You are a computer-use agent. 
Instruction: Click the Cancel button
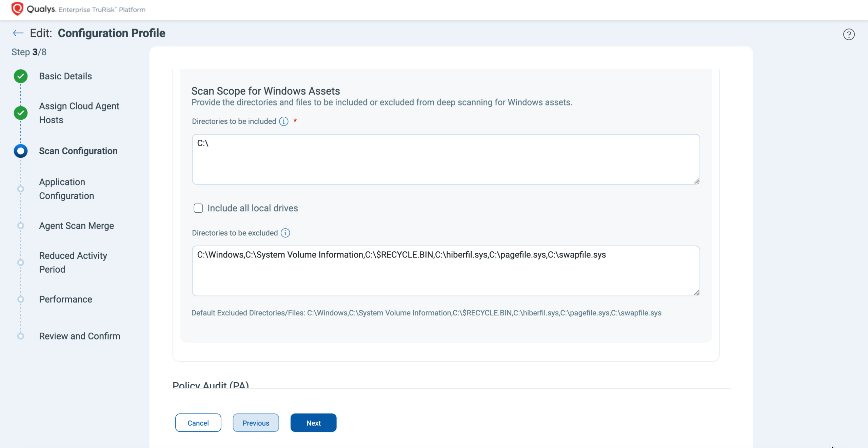(198, 423)
